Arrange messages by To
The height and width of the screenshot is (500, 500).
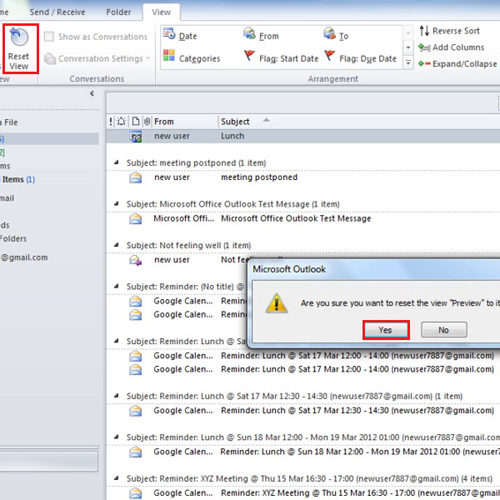click(x=336, y=35)
